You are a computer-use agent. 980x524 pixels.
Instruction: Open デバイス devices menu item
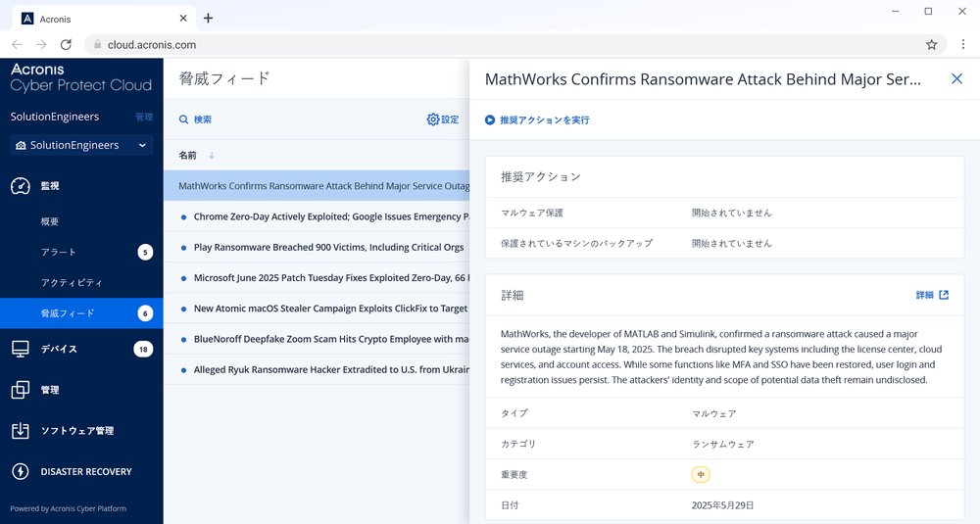[59, 349]
